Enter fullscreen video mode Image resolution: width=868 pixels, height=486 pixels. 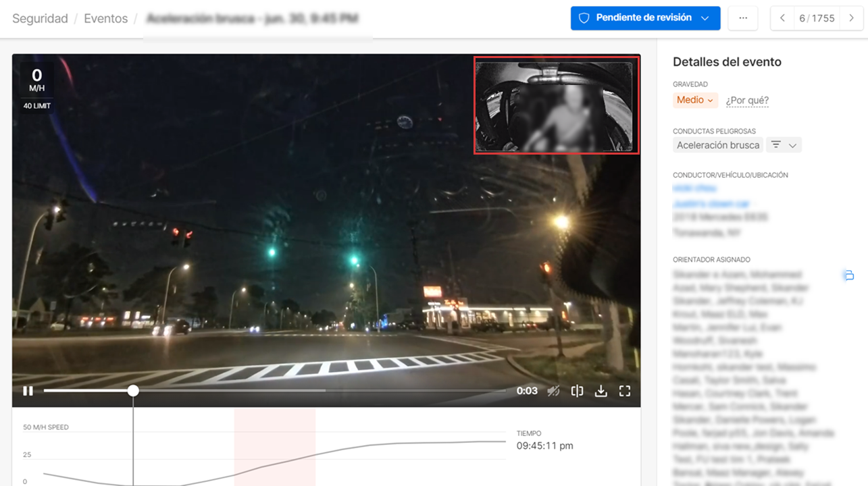(625, 391)
